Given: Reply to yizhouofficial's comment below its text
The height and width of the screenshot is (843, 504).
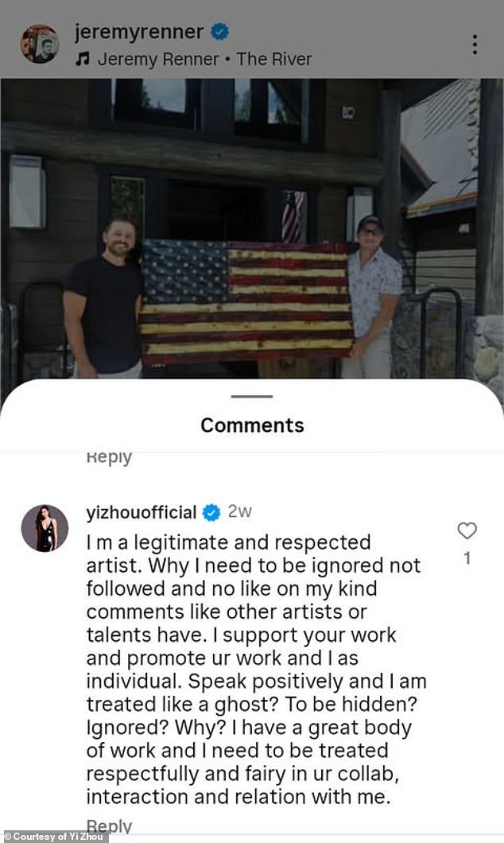Looking at the screenshot, I should (x=109, y=826).
